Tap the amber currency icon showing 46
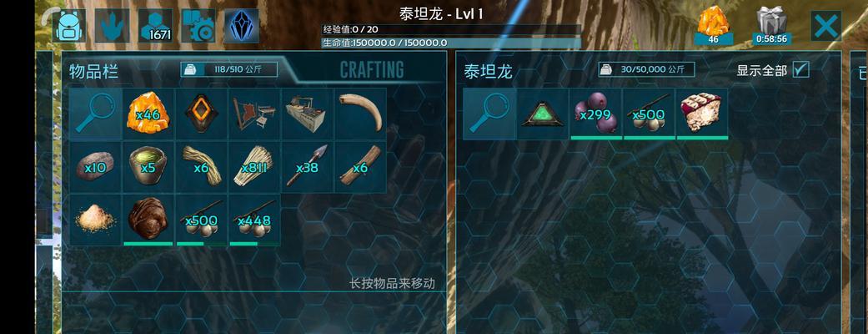The width and height of the screenshot is (868, 334). click(714, 26)
